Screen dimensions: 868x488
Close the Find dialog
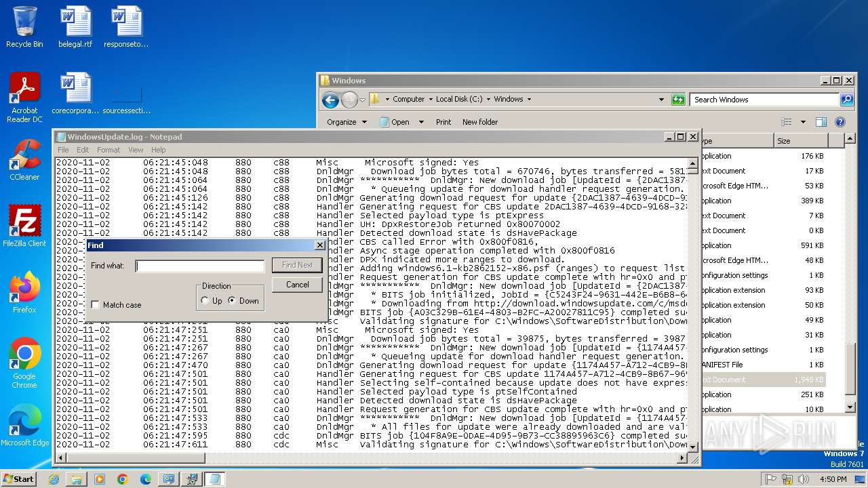[320, 245]
